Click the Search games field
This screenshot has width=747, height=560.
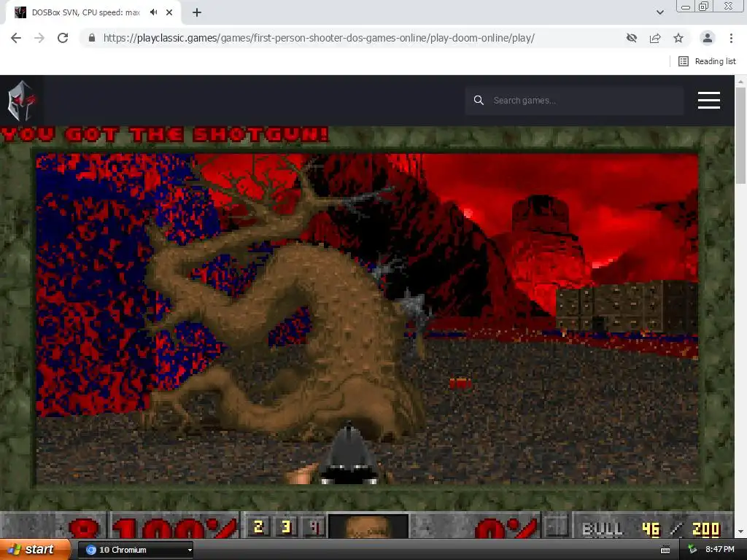574,101
